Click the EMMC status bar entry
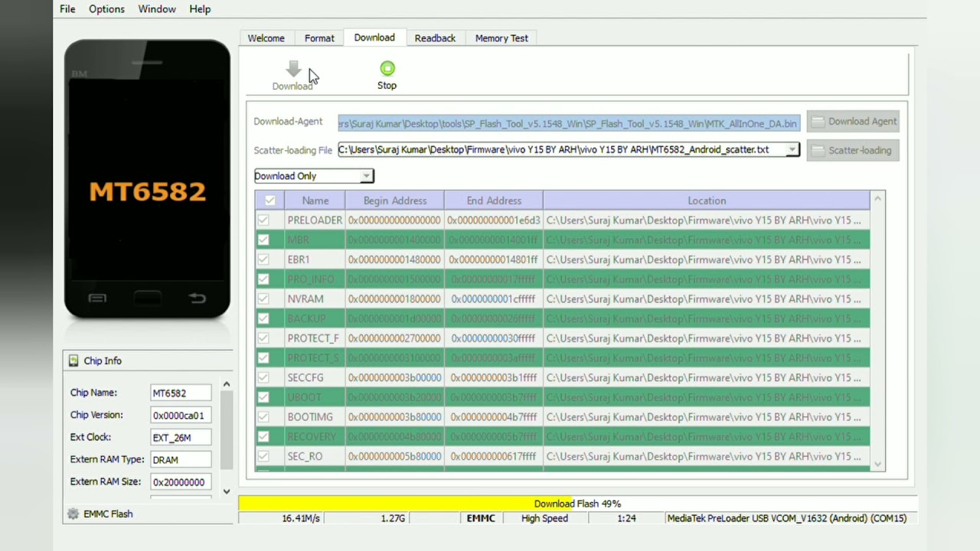Viewport: 980px width, 551px height. [481, 518]
